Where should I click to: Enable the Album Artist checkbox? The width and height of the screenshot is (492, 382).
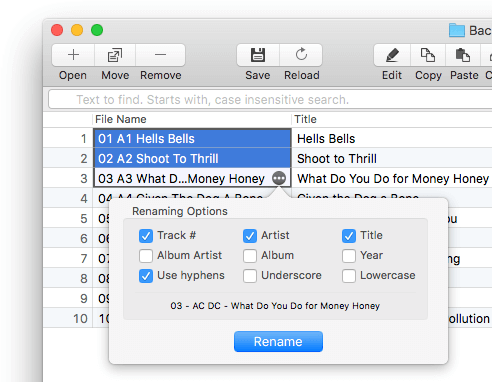[146, 256]
